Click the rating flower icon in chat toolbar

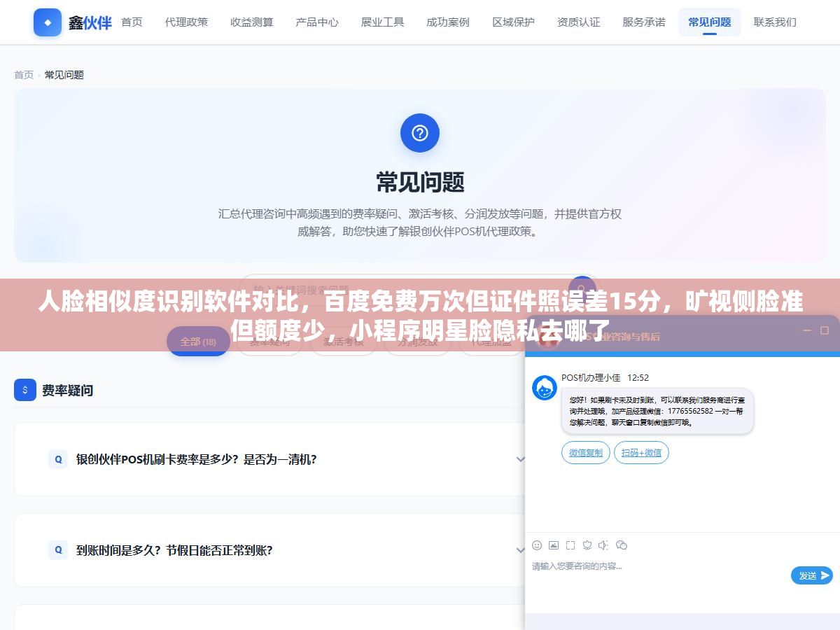(x=587, y=545)
